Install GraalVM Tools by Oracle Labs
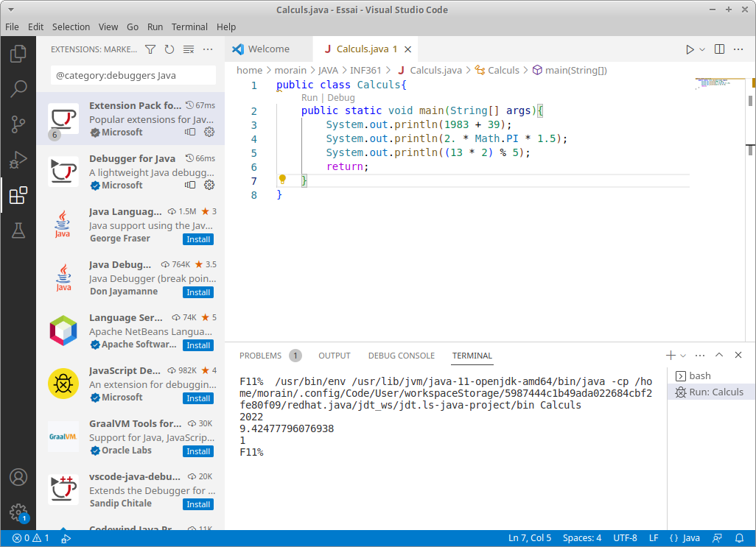Screen dimensions: 756x547 pyautogui.click(x=198, y=451)
